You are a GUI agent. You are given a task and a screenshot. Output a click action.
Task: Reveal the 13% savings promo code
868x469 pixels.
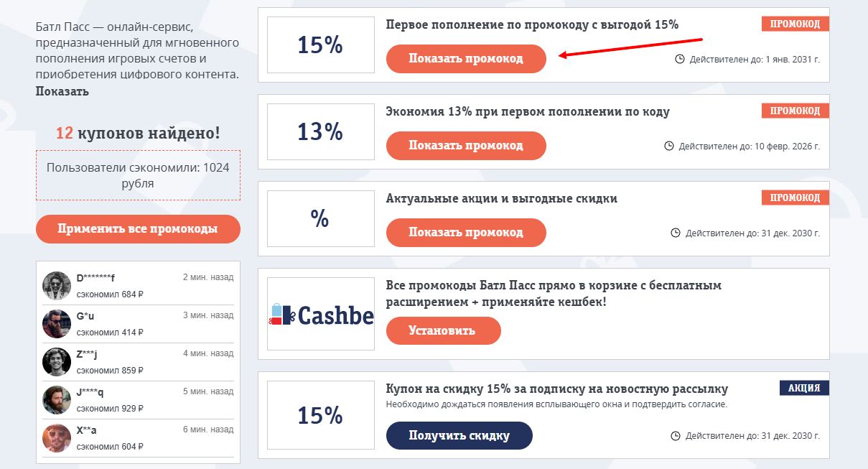pos(465,145)
